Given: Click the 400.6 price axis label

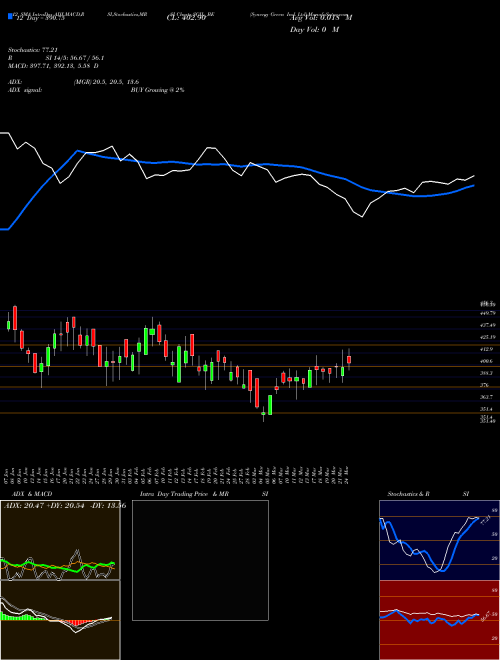Looking at the screenshot, I should click(x=487, y=361).
